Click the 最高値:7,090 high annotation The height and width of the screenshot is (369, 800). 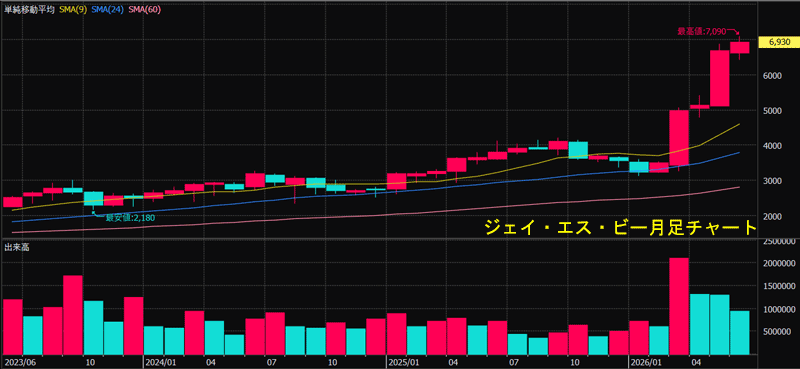pos(701,32)
